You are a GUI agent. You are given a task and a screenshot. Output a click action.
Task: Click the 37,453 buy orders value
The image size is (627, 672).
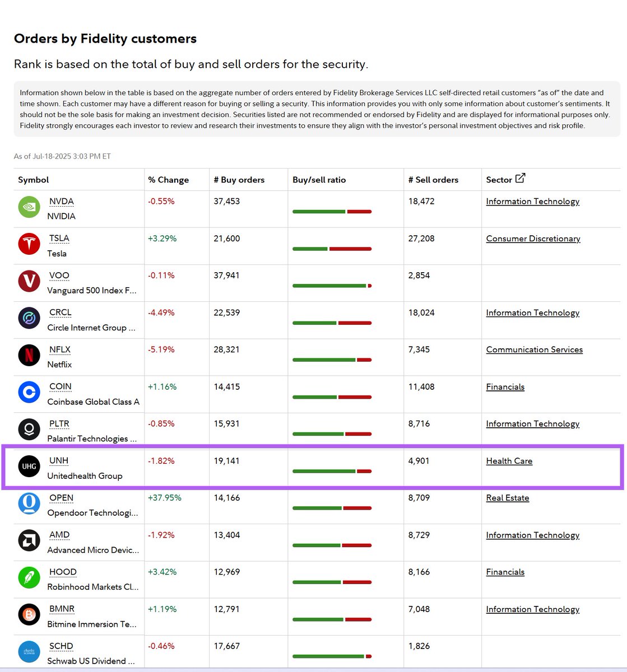(226, 202)
